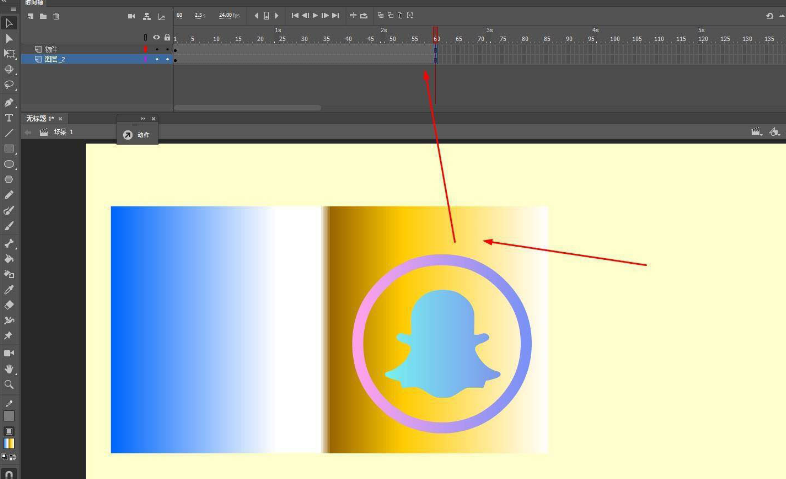The height and width of the screenshot is (479, 786).
Task: Select the Ink Bottle tool
Action: [x=9, y=274]
